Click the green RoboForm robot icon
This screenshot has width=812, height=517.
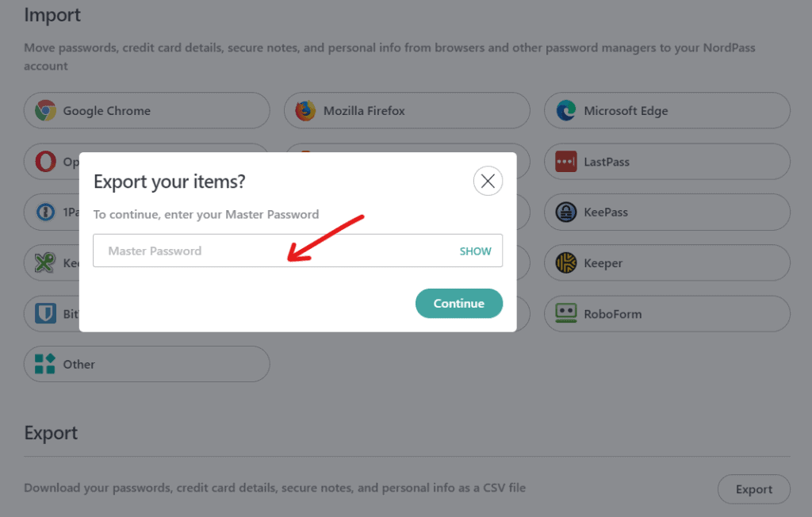coord(565,314)
